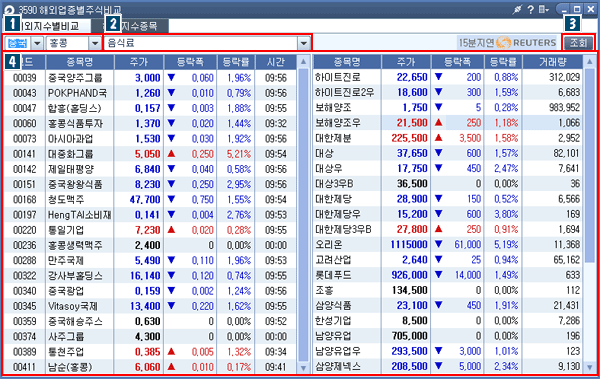Click the down-triangle in 보해양조 row

click(439, 107)
